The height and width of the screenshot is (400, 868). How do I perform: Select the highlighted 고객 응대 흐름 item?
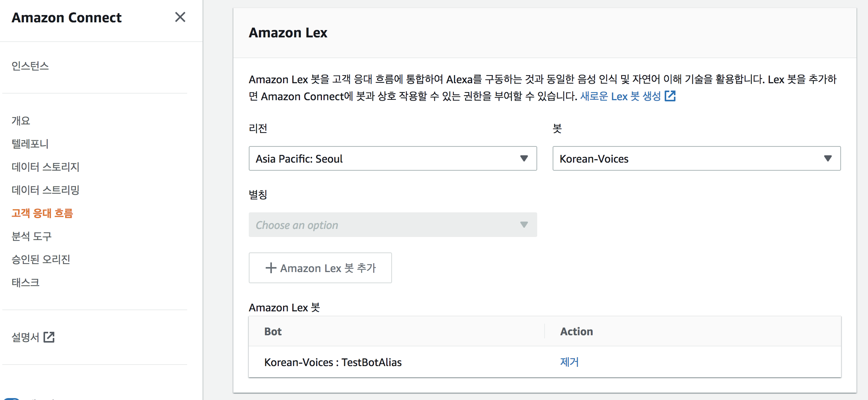[42, 213]
